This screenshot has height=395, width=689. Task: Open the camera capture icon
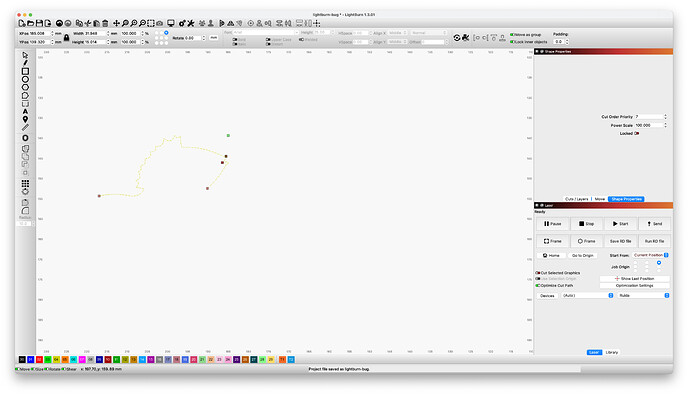point(160,23)
